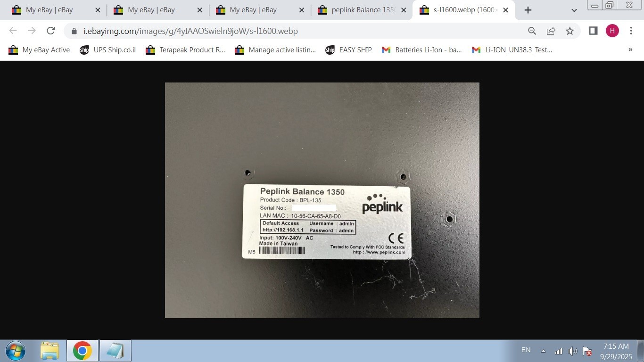Open the clock showing 7:15 AM
This screenshot has height=362, width=644.
616,352
